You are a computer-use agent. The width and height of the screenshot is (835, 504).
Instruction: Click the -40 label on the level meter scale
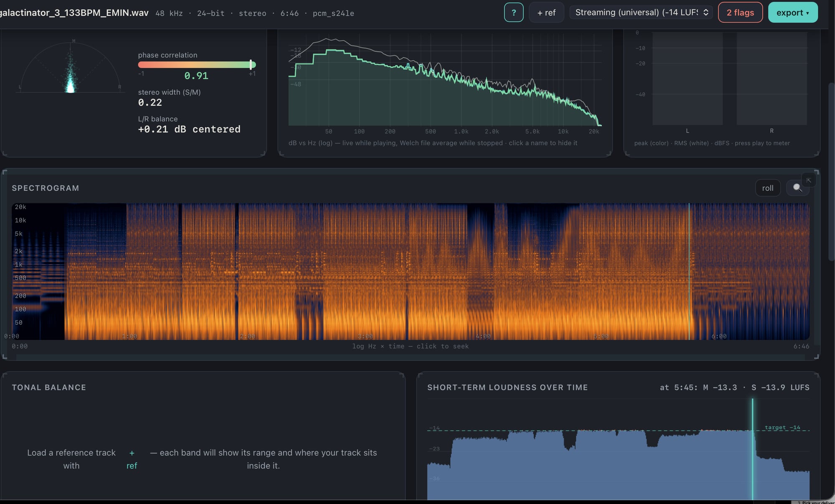[x=640, y=94]
